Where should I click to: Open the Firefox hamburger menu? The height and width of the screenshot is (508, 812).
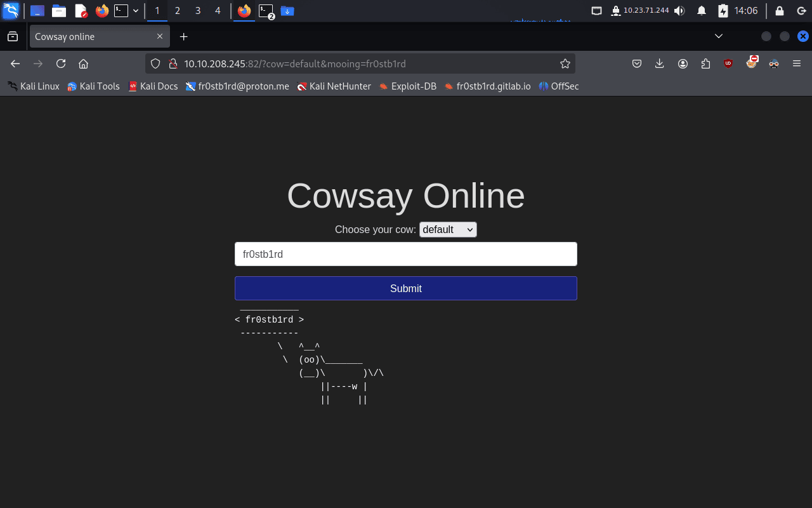click(x=797, y=63)
